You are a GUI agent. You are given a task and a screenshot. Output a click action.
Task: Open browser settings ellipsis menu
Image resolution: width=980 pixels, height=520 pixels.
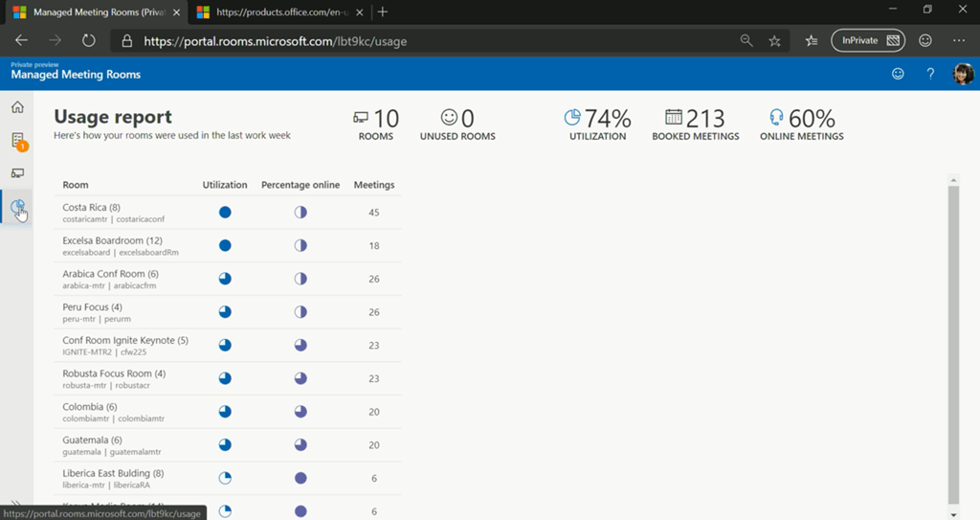[958, 41]
